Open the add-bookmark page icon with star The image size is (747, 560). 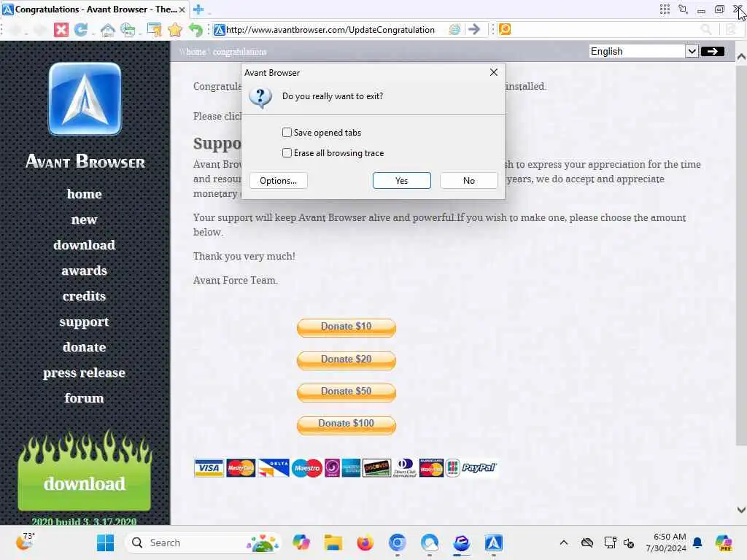point(155,29)
